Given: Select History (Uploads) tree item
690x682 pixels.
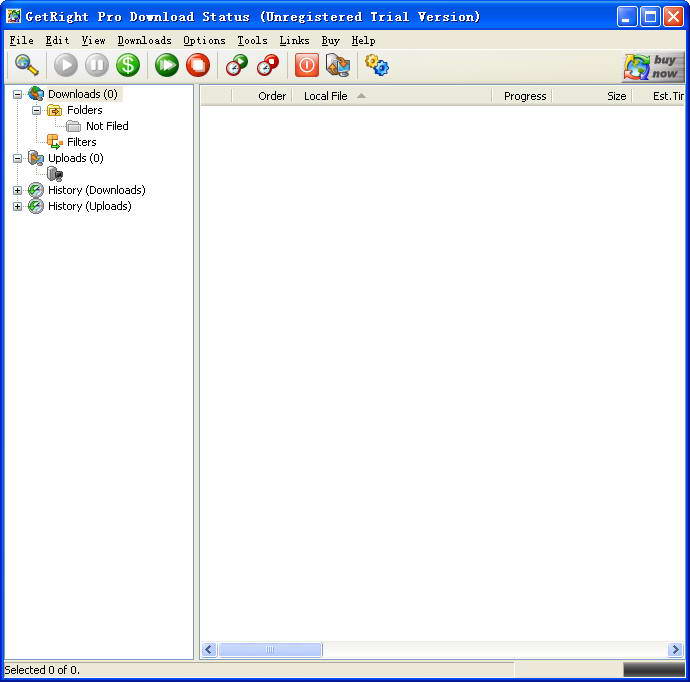Looking at the screenshot, I should coord(90,206).
